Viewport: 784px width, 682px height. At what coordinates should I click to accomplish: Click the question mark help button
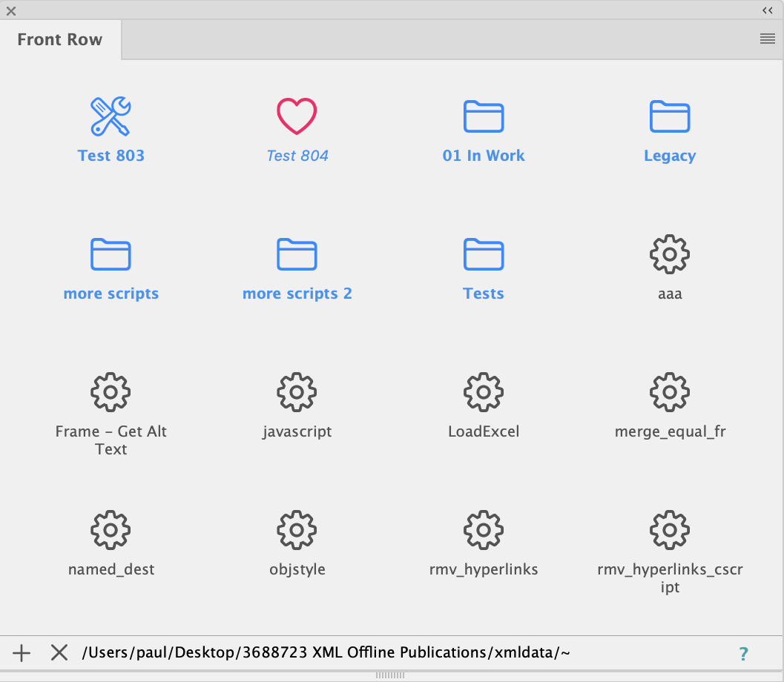click(x=743, y=654)
